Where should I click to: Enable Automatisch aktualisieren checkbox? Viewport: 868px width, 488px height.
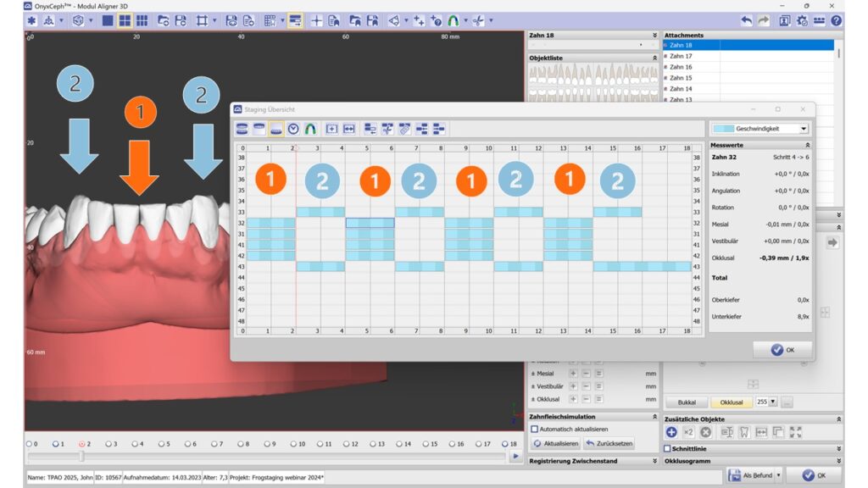click(x=534, y=430)
